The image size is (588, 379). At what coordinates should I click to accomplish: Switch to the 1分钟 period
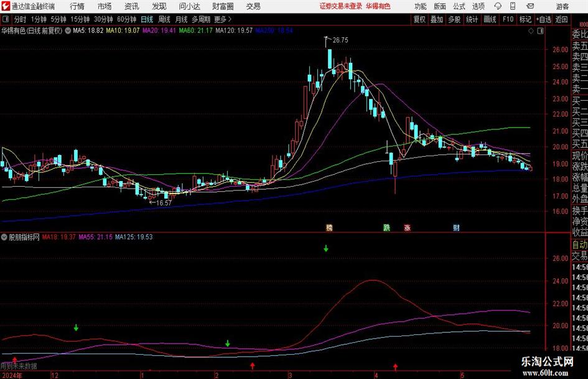click(x=39, y=19)
